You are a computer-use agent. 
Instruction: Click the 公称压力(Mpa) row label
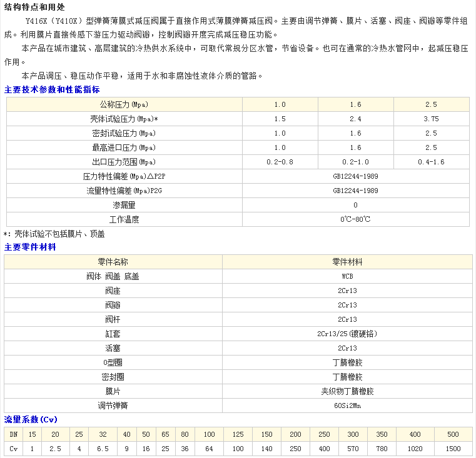coord(124,104)
